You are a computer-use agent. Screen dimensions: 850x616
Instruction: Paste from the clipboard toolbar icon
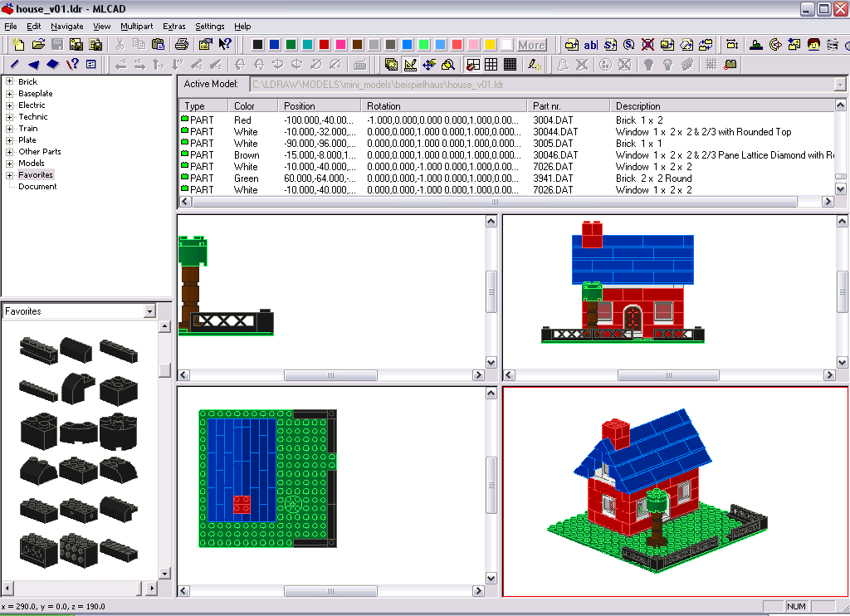(159, 45)
